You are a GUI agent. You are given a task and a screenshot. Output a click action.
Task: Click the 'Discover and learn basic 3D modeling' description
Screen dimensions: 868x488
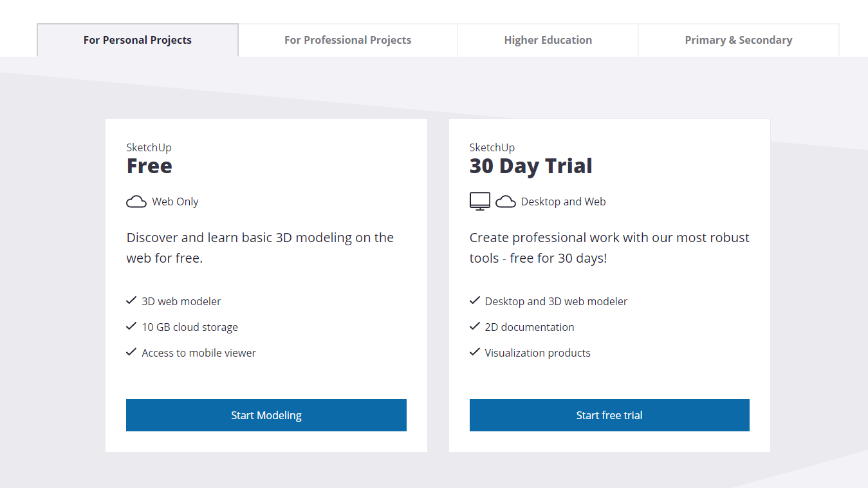pos(260,248)
